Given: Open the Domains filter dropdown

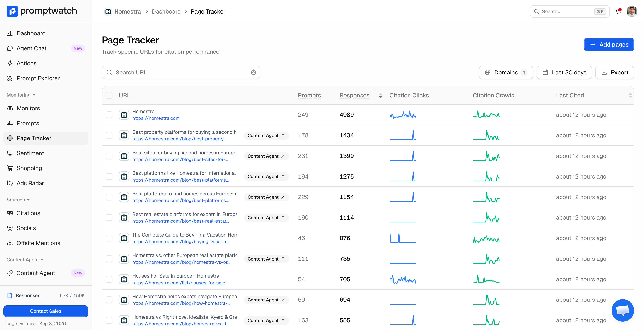Looking at the screenshot, I should coord(506,72).
